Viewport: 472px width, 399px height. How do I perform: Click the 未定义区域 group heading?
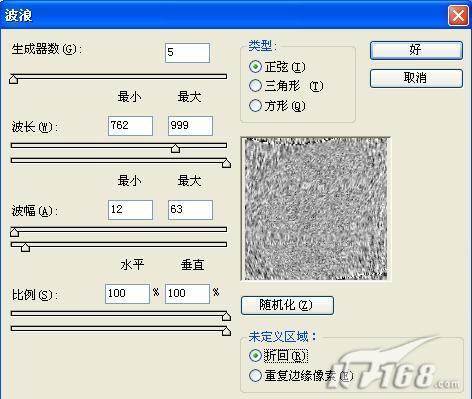(282, 337)
